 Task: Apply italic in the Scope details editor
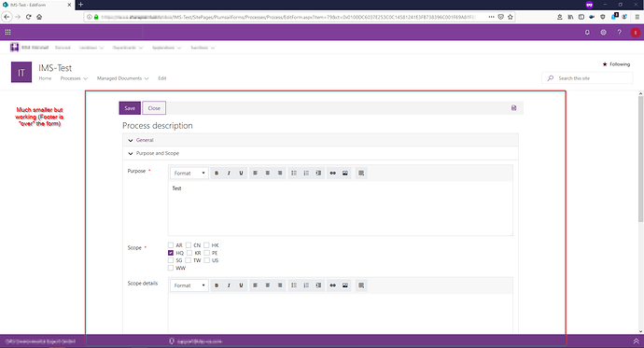tap(229, 285)
